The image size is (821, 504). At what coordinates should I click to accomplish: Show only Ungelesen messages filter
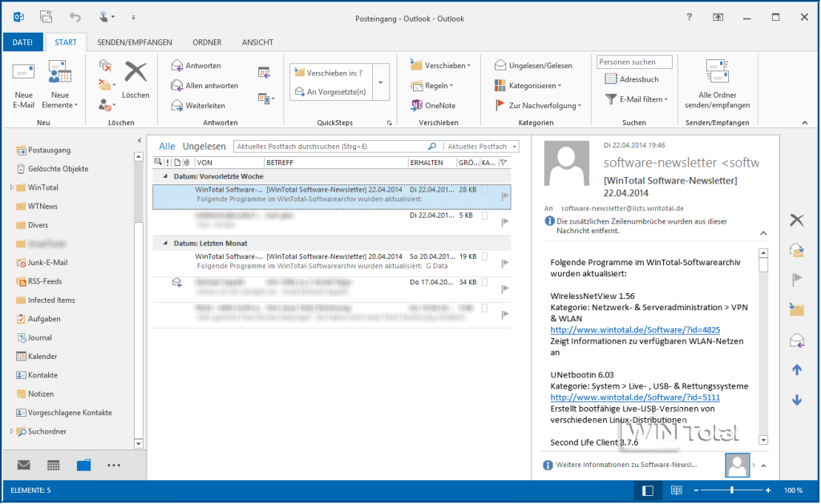click(x=204, y=147)
